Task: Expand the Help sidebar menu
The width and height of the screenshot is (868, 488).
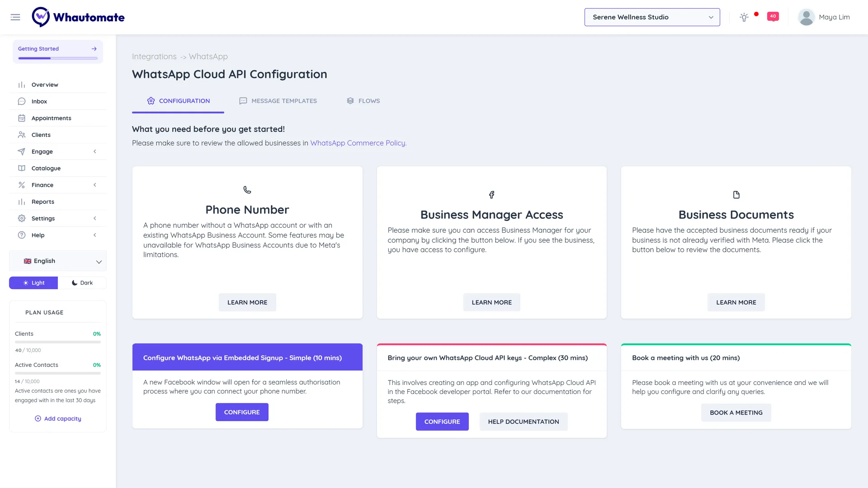Action: point(58,235)
